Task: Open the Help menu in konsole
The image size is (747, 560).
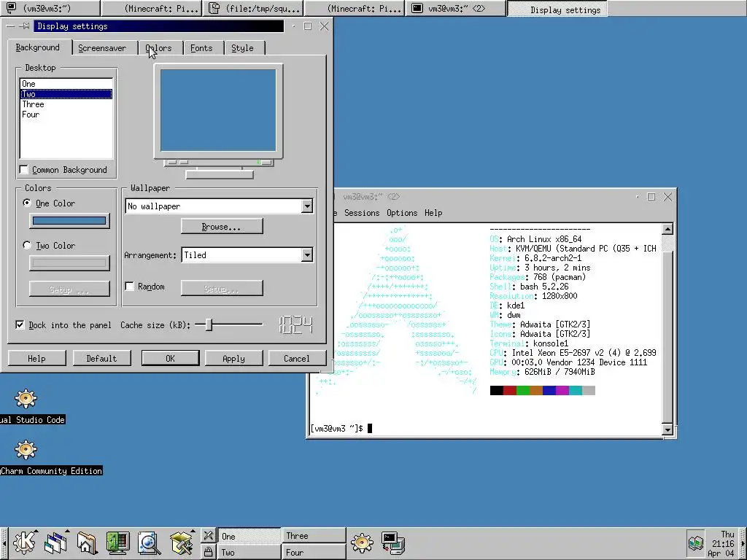Action: [x=433, y=213]
